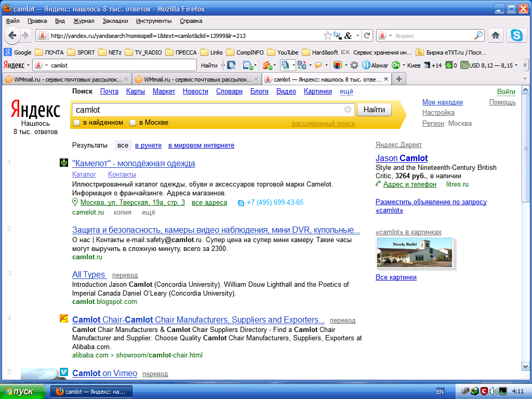This screenshot has width=532, height=399.
Task: Open new tab with plus button
Action: click(x=399, y=79)
